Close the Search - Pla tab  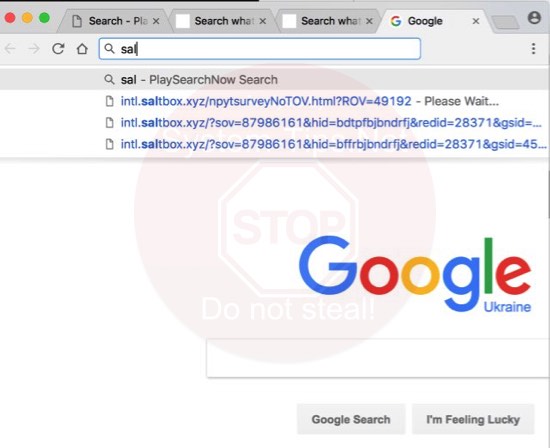(156, 21)
